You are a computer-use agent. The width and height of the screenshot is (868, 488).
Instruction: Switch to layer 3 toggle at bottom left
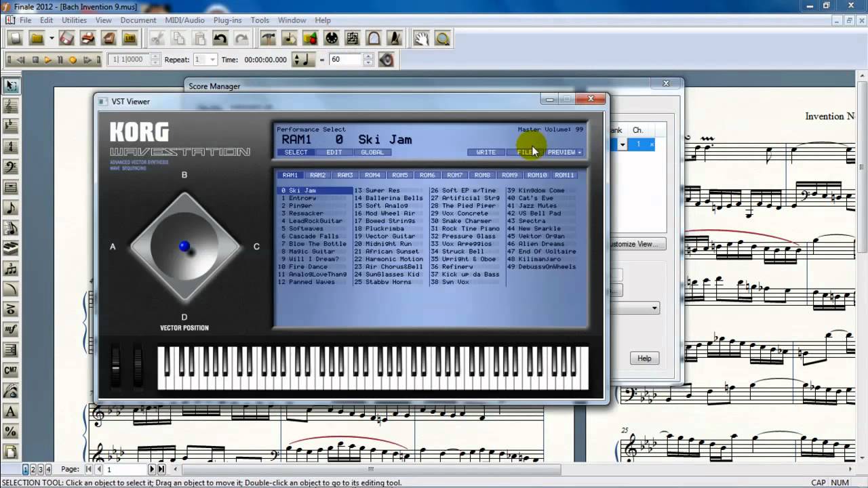click(41, 469)
